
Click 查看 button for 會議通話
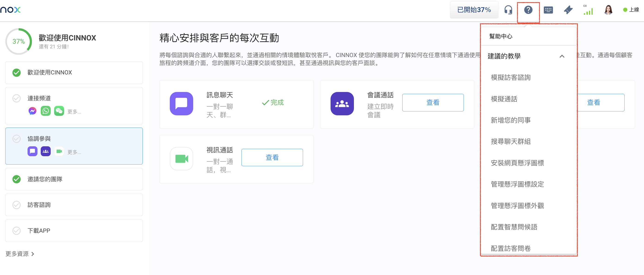[x=433, y=102]
